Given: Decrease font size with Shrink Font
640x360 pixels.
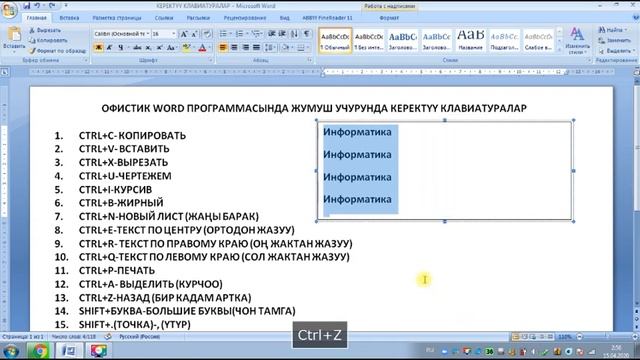Looking at the screenshot, I should click(194, 34).
